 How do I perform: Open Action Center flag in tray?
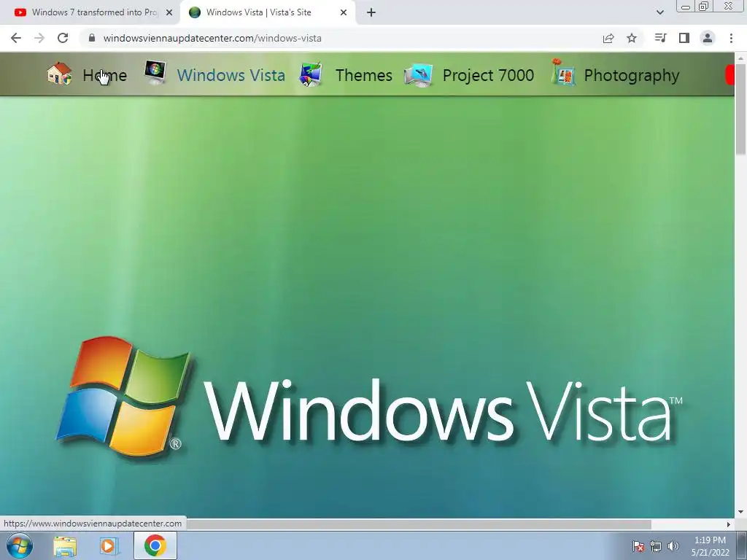click(x=638, y=546)
